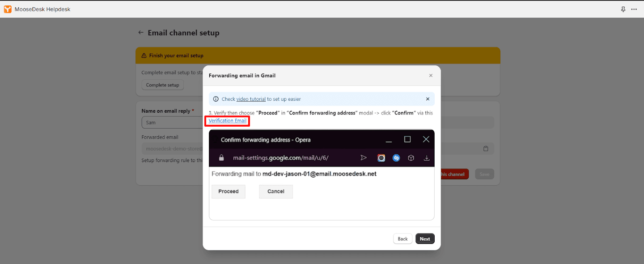Viewport: 644px width, 264px height.
Task: Open the three-dots more menu
Action: [634, 9]
